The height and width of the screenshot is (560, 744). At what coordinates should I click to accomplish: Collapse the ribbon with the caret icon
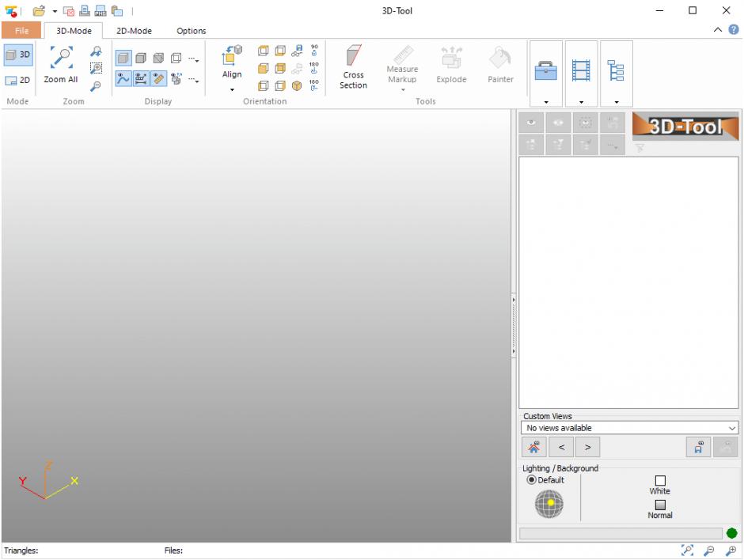click(x=718, y=30)
